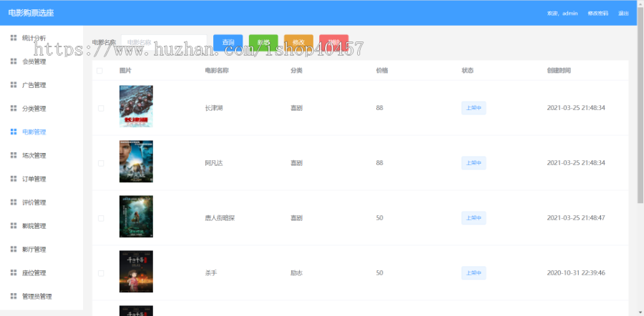Open the 长津湖 movie poster thumbnail
Screen dimensions: 644x316
136,107
